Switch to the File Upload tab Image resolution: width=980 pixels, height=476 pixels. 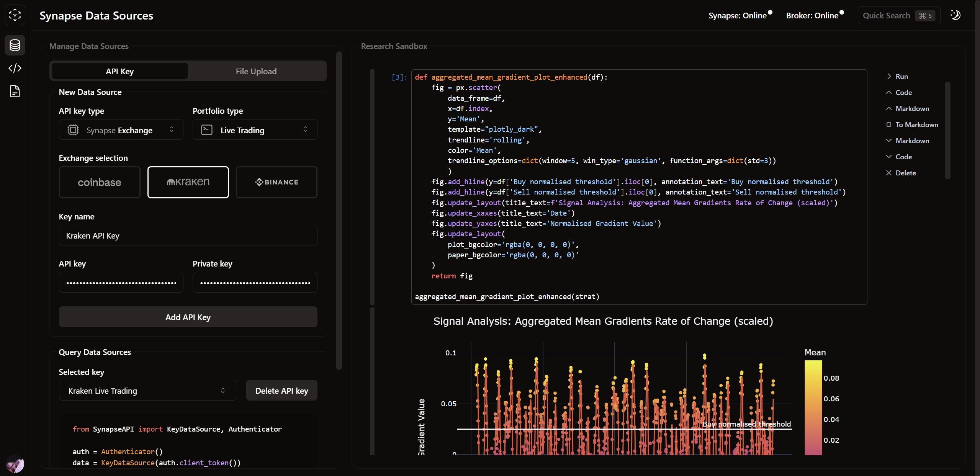(x=256, y=71)
